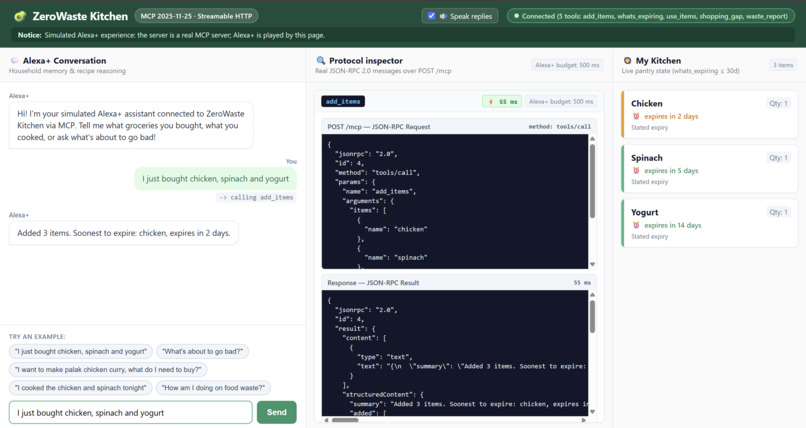The image size is (806, 428).
Task: Click the Qty: 1 badge on Spinach
Action: point(778,158)
